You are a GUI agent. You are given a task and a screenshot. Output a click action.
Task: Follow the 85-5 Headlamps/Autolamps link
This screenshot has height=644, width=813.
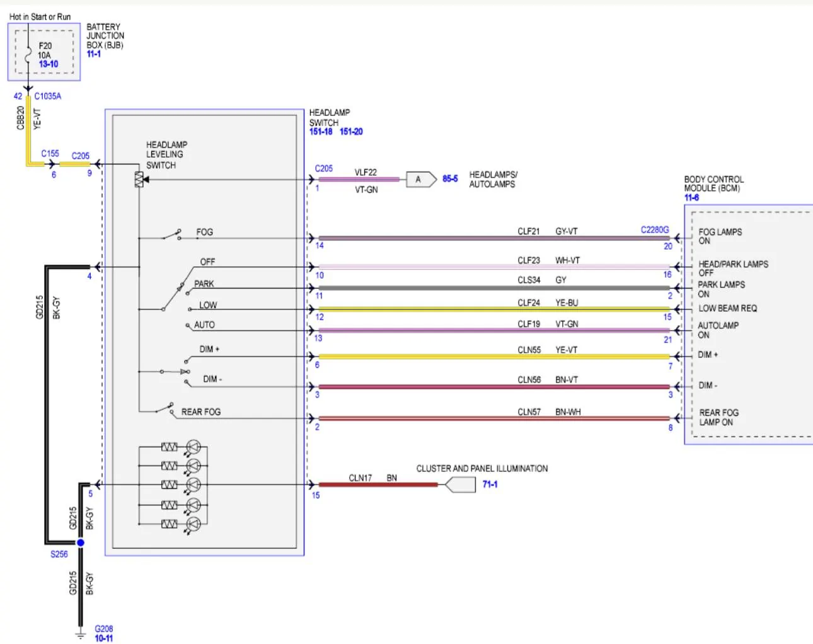click(450, 179)
